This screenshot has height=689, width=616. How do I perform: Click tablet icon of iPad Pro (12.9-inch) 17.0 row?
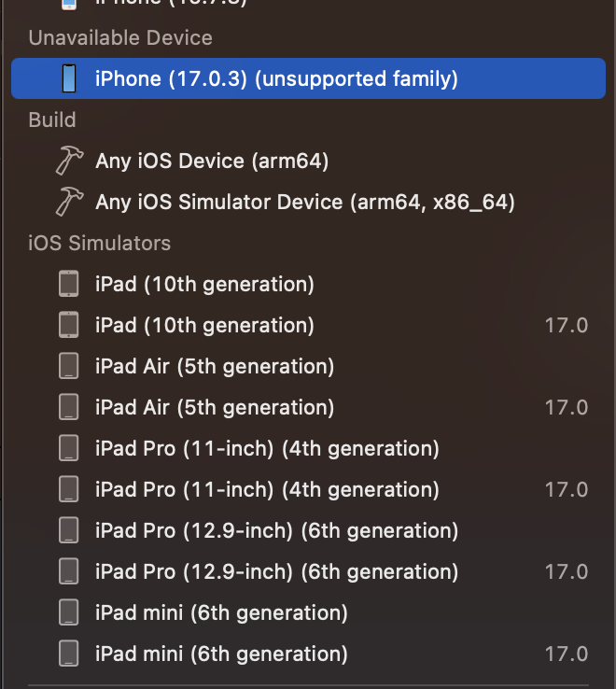click(x=69, y=571)
